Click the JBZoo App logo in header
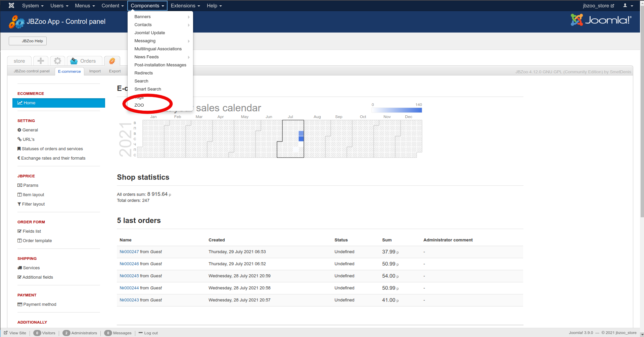This screenshot has height=337, width=644. coord(16,22)
